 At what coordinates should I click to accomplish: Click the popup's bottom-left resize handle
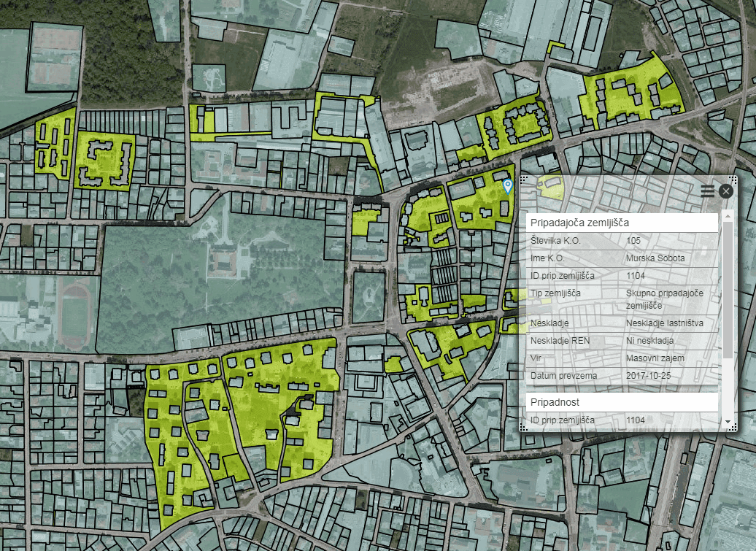(x=522, y=428)
